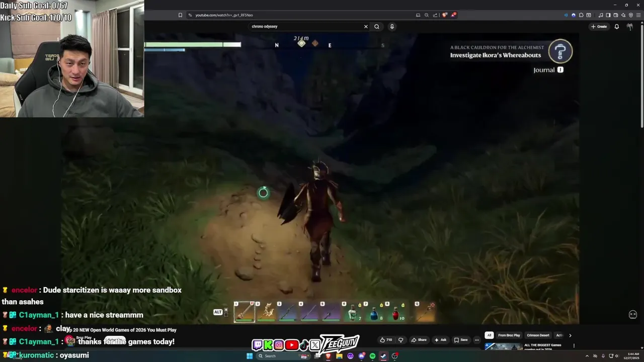Viewport: 644px width, 362px height.
Task: Open ALL THE BIGGEST Games recommended video thumbnail
Action: pyautogui.click(x=503, y=346)
